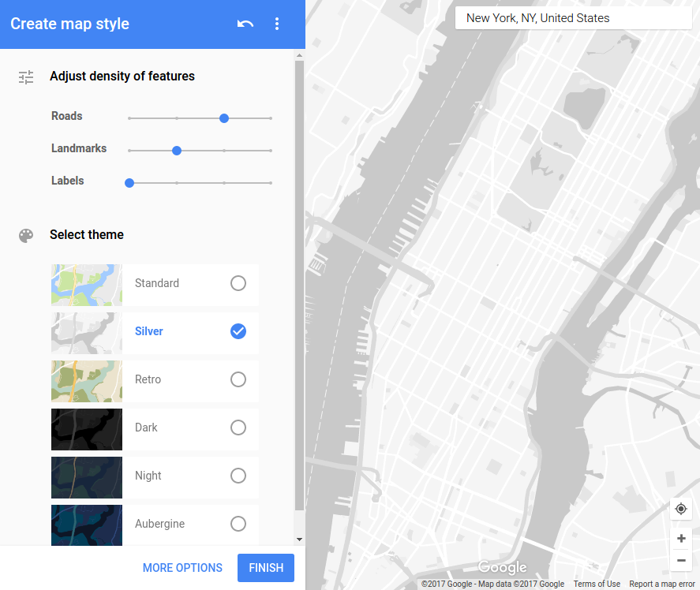Click the Google logo on the map
The height and width of the screenshot is (590, 700).
point(502,568)
